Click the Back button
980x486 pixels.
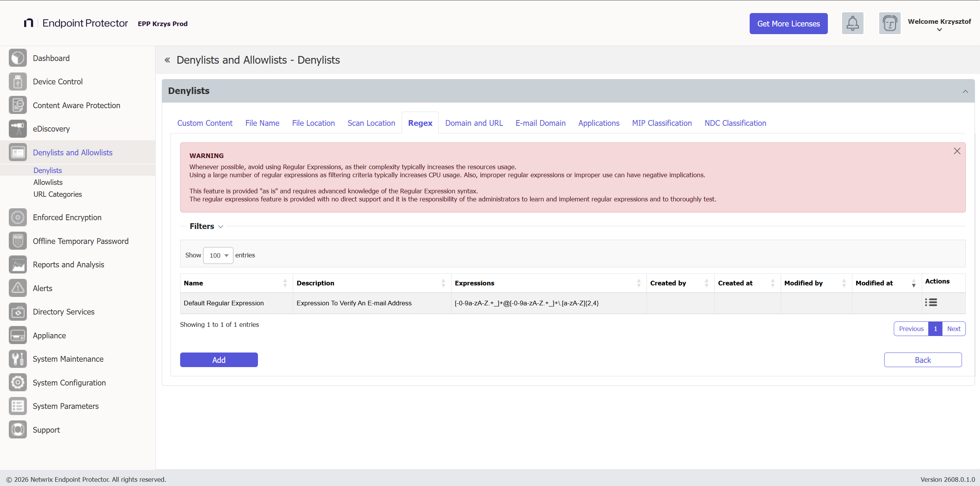coord(923,360)
